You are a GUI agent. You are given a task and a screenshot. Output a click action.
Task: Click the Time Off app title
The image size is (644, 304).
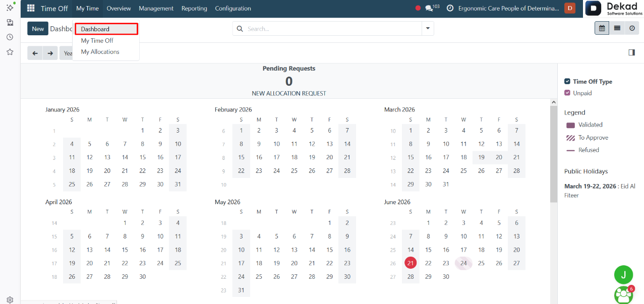54,8
